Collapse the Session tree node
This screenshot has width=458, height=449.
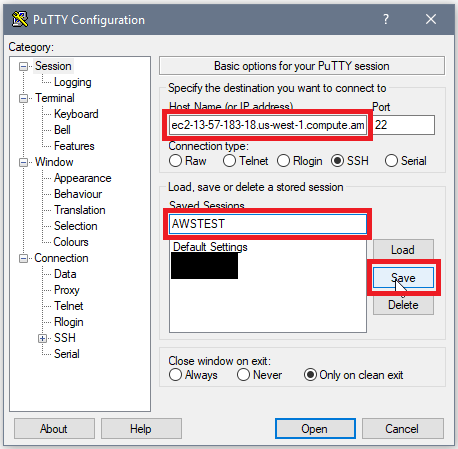23,66
